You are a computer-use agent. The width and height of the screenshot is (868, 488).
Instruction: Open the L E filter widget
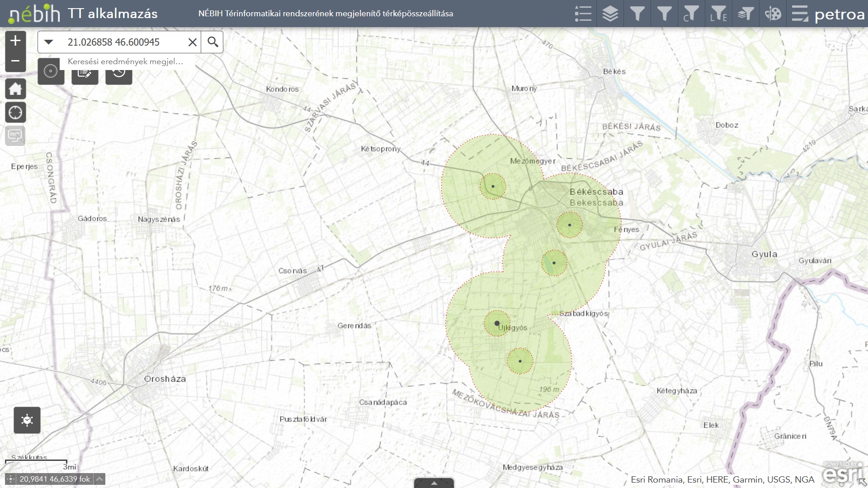click(718, 14)
